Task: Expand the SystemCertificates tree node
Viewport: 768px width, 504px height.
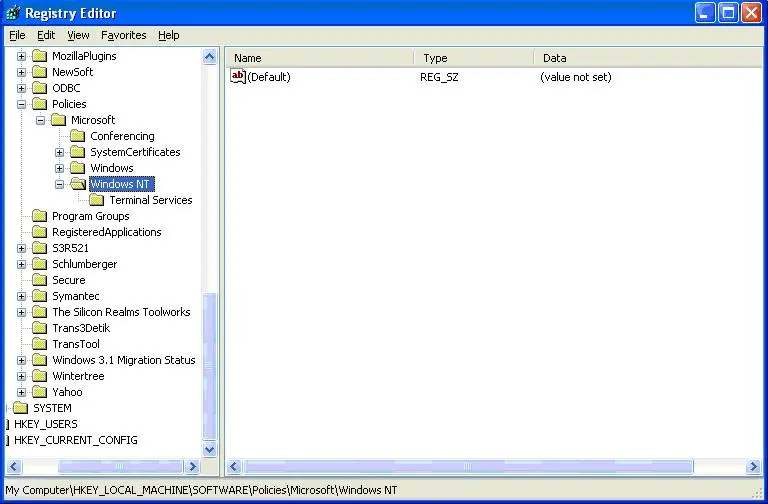Action: (x=60, y=152)
